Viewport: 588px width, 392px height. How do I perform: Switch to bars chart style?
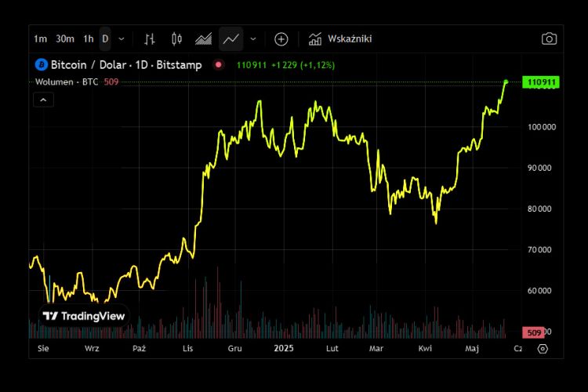pos(150,38)
